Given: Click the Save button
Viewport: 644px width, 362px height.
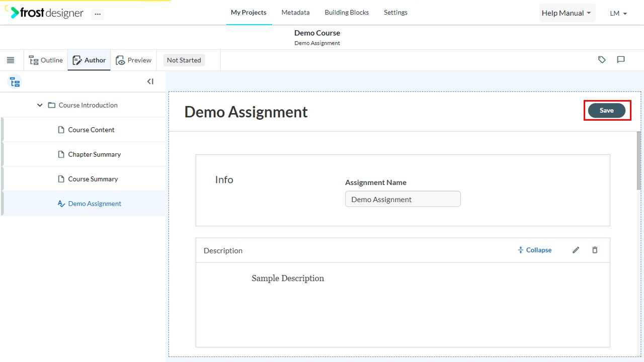Looking at the screenshot, I should (607, 111).
